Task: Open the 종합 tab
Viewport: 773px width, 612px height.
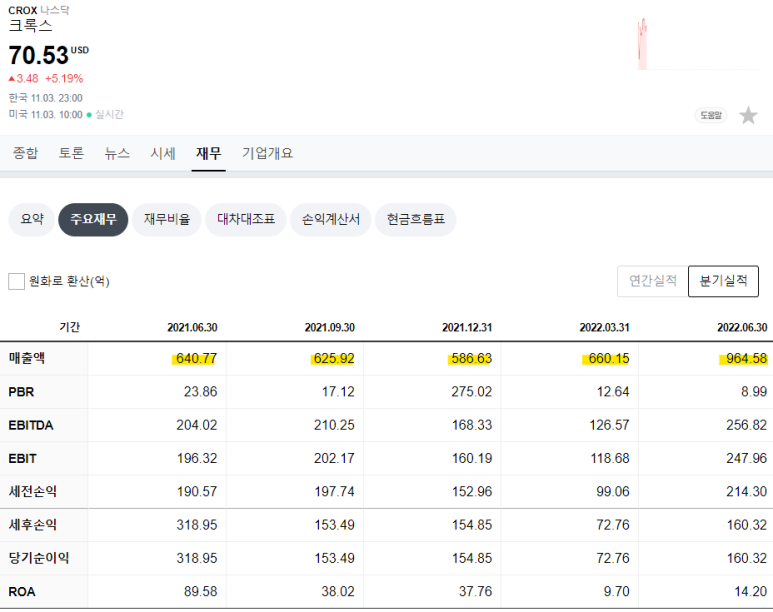Action: pos(25,153)
